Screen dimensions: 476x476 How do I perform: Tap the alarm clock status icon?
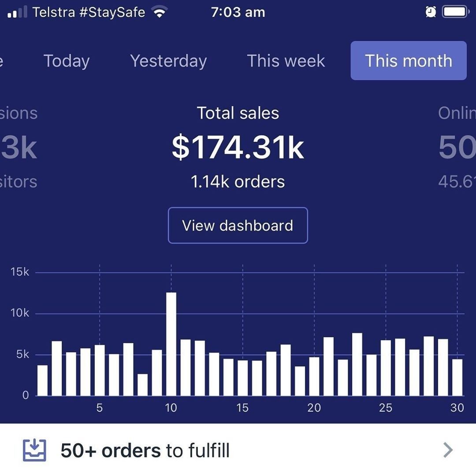coord(431,12)
